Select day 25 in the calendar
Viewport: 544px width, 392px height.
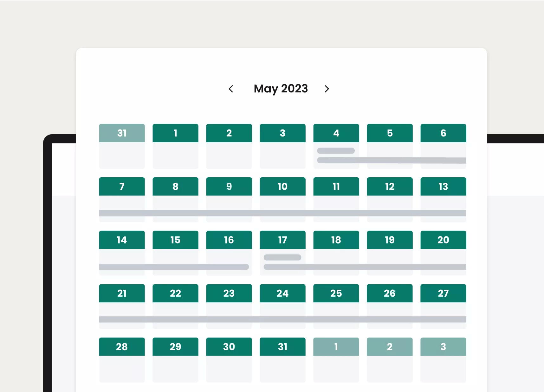pyautogui.click(x=336, y=293)
